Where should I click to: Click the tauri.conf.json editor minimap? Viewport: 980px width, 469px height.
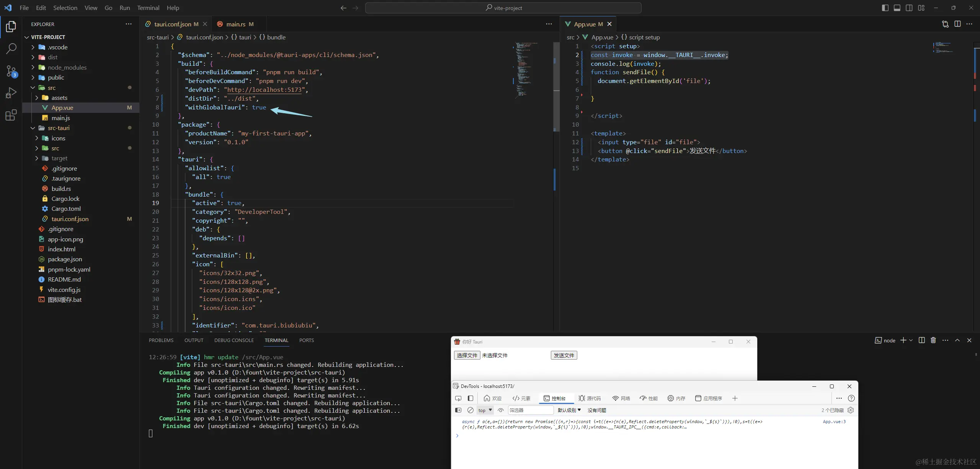[526, 69]
